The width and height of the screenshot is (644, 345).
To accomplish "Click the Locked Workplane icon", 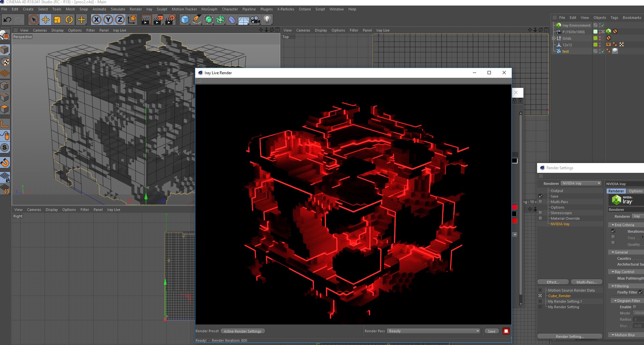I will click(x=5, y=177).
